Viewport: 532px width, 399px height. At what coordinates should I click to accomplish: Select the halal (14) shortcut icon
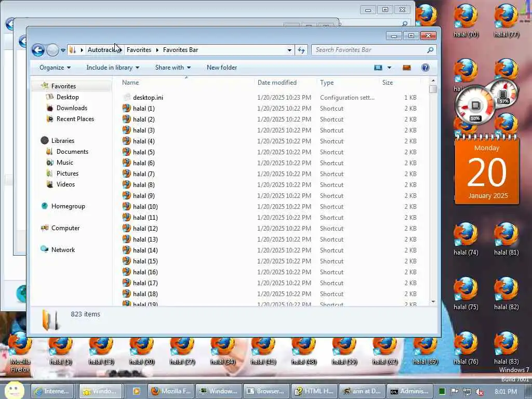coord(127,250)
